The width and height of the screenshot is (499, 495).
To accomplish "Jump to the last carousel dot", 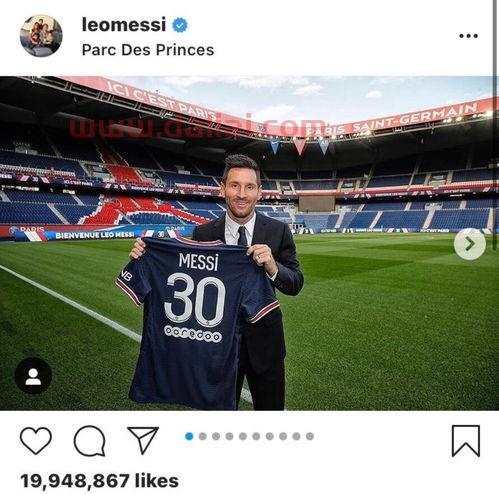I will (310, 436).
